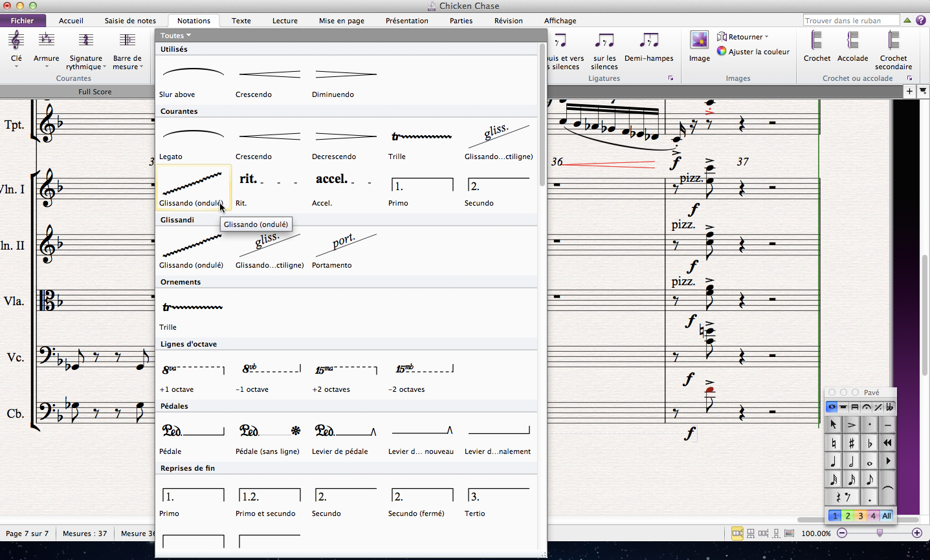The image size is (930, 560).
Task: Click the Pédale (sans ligne) line
Action: tap(269, 432)
